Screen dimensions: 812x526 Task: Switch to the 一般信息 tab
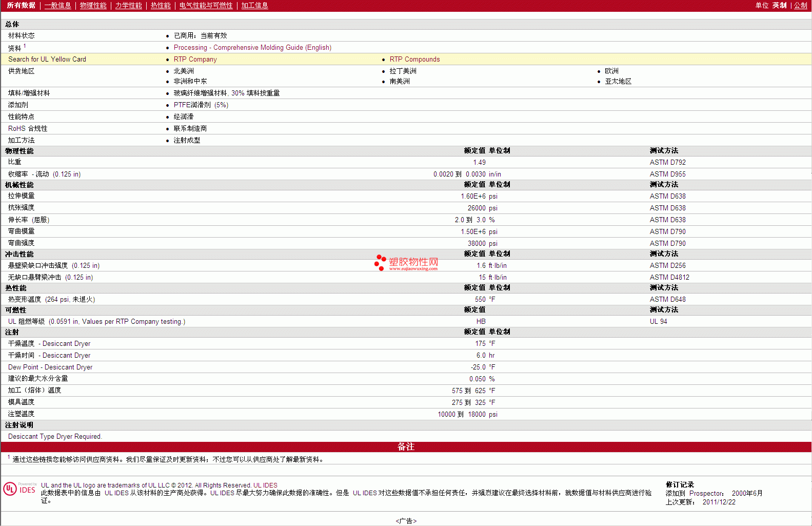tap(57, 6)
